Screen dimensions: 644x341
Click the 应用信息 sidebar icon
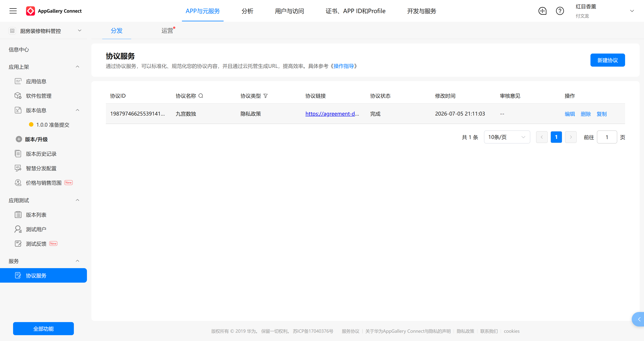(18, 81)
